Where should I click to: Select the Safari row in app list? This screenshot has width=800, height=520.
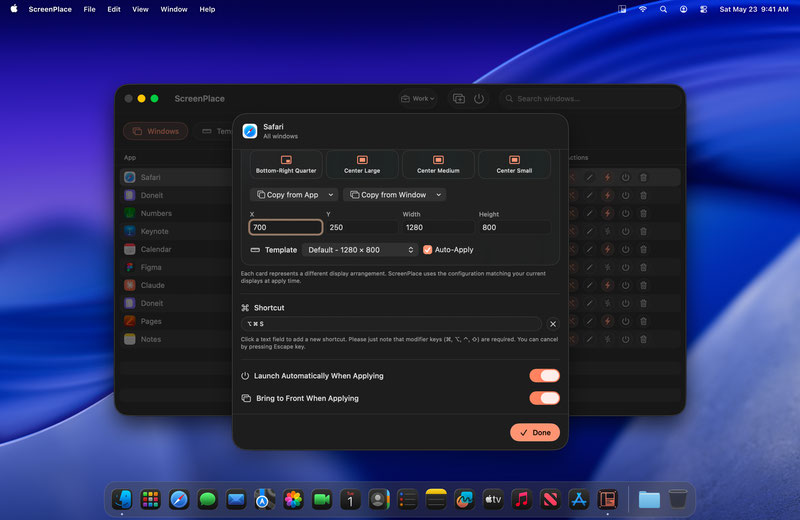(x=176, y=178)
